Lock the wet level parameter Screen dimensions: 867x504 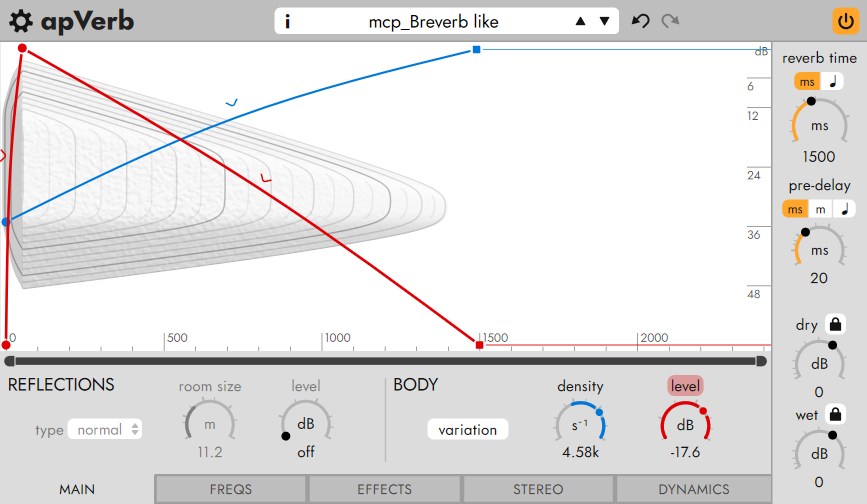coord(836,414)
